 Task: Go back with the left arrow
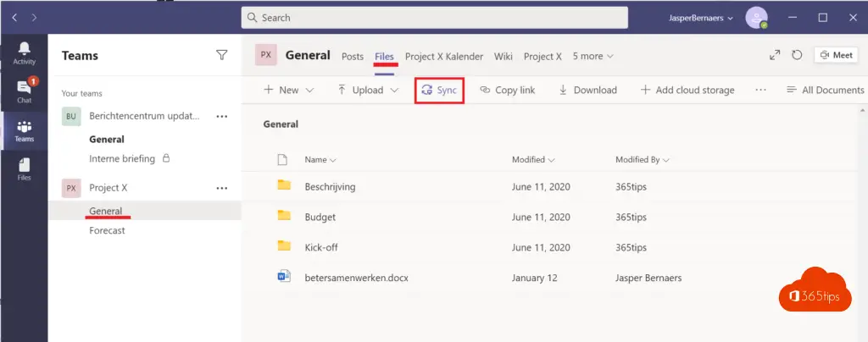[14, 18]
